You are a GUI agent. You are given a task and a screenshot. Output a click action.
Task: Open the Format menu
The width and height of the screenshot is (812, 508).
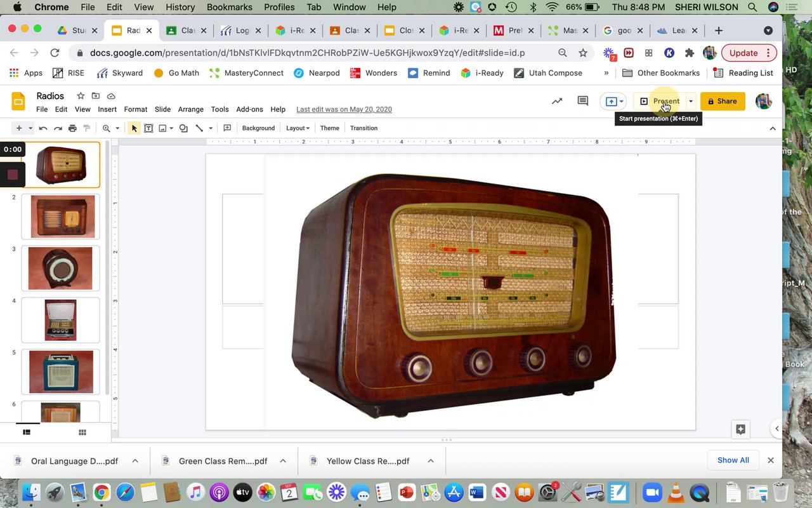(136, 109)
